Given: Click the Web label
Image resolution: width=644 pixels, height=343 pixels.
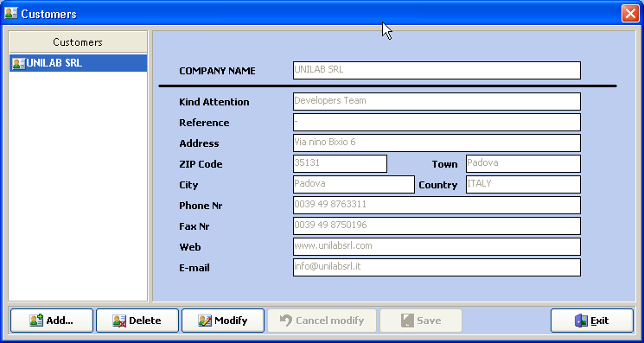Looking at the screenshot, I should [x=190, y=247].
